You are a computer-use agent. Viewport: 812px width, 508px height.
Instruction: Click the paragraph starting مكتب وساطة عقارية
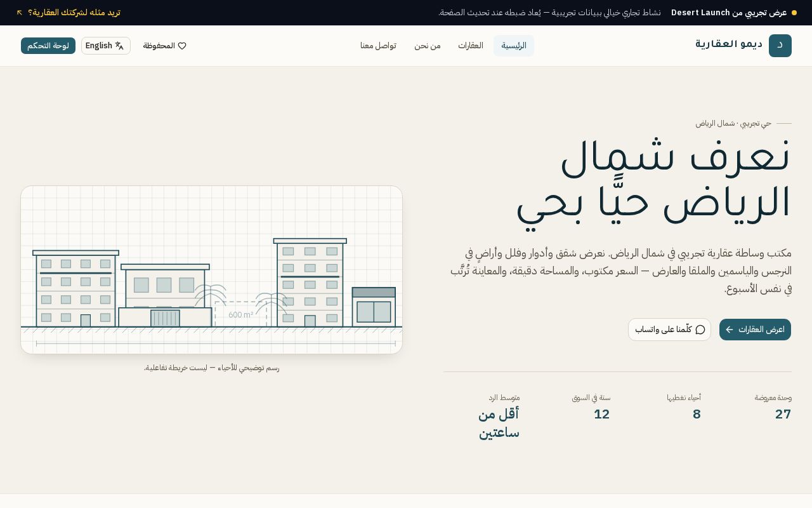coord(620,271)
